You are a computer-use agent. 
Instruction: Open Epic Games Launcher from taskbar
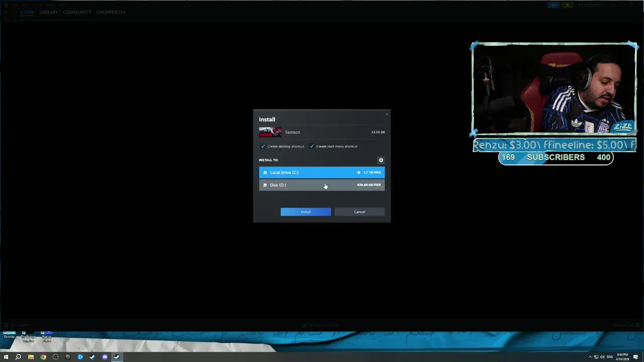[x=68, y=357]
